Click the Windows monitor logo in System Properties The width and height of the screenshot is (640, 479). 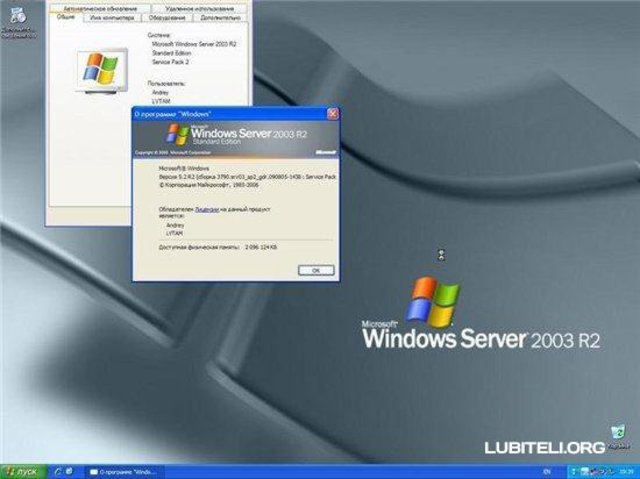(x=101, y=70)
